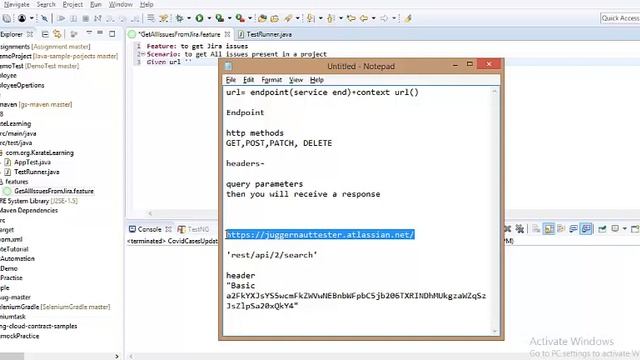Select AppTest.java in Explorer tree
This screenshot has height=360, width=640.
click(32, 162)
